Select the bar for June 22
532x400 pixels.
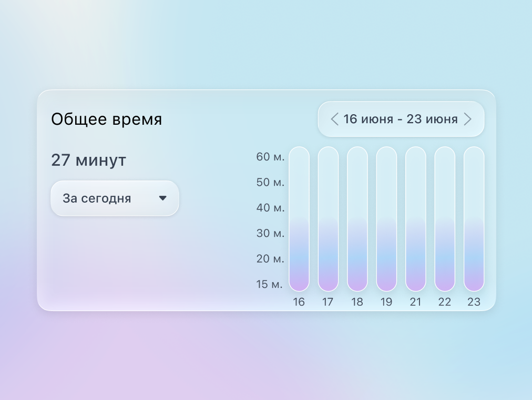tap(444, 218)
